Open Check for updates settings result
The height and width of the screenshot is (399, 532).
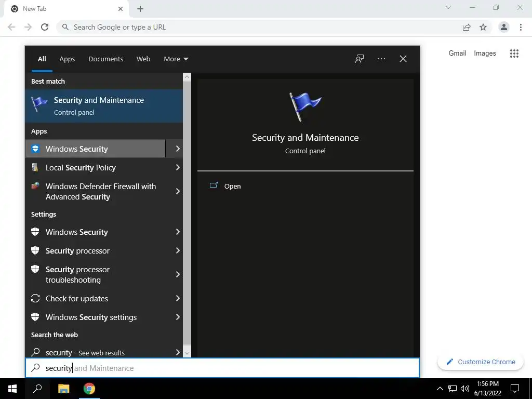(96, 298)
